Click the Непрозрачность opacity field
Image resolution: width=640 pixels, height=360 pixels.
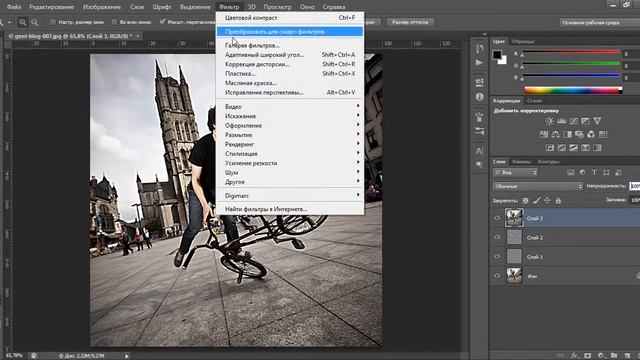pyautogui.click(x=635, y=186)
